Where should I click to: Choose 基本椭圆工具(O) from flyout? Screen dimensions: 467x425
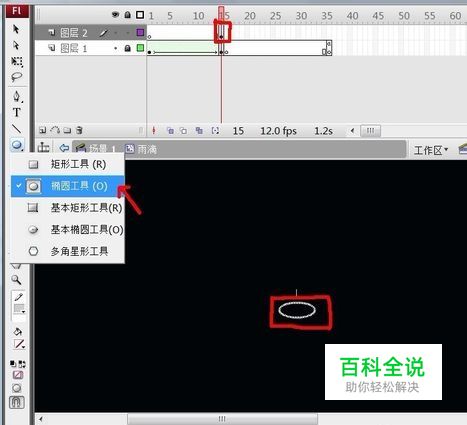pos(68,230)
